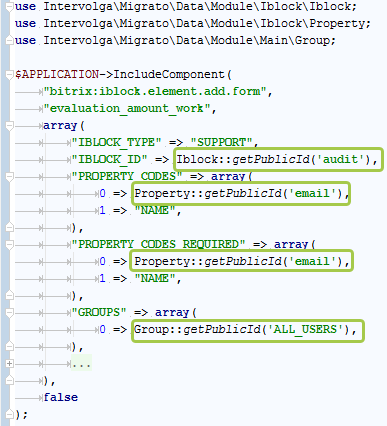
Task: Collapse the "GROUPS" => array fold
Action: [9, 313]
